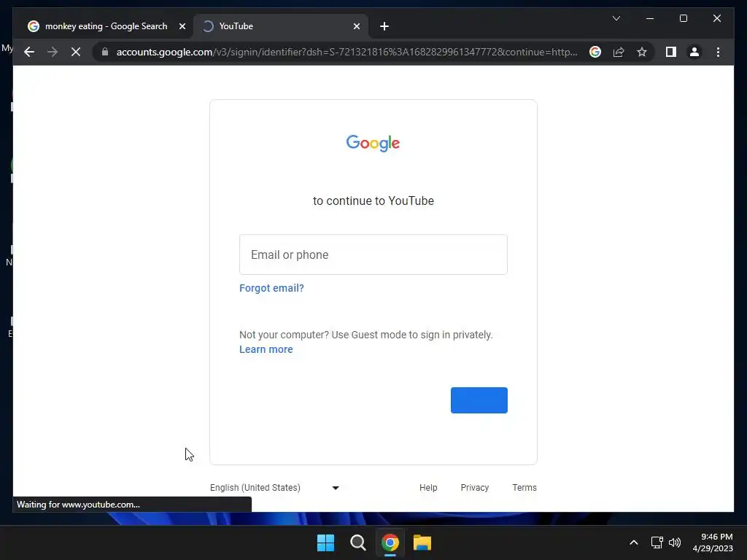Open the Chrome side panel
Screen dimensions: 747x560
[671, 52]
